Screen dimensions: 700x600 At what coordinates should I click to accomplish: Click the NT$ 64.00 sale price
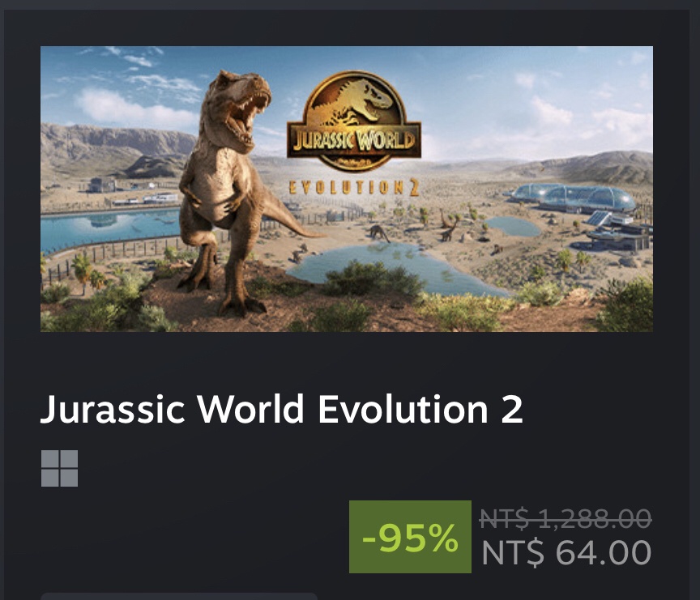pos(566,553)
